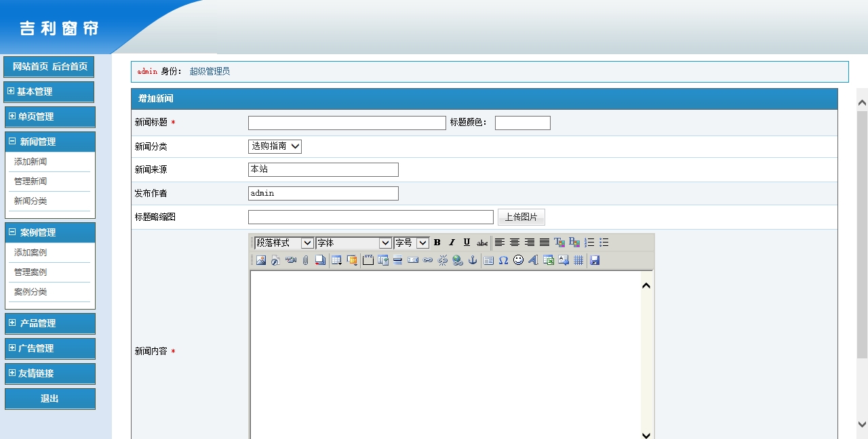
Task: Expand the 产品管理 menu section
Action: pyautogui.click(x=50, y=323)
